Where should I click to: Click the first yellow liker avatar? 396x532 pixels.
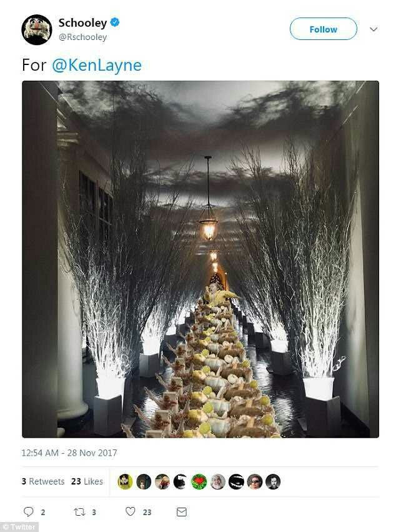(125, 481)
